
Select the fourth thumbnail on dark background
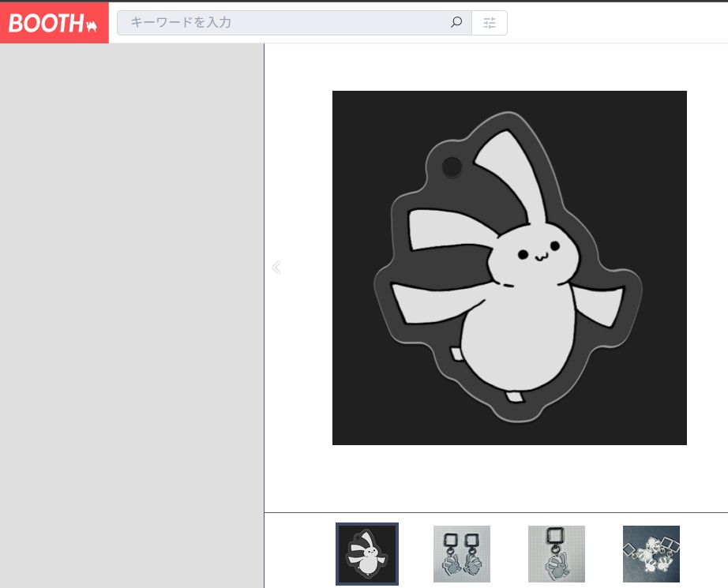pos(651,553)
